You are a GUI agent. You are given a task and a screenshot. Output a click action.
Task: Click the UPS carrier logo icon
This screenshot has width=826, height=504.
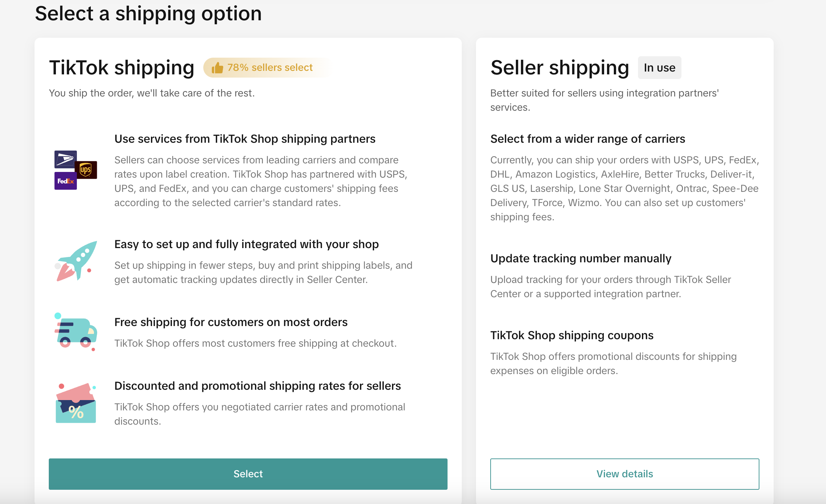pos(86,170)
